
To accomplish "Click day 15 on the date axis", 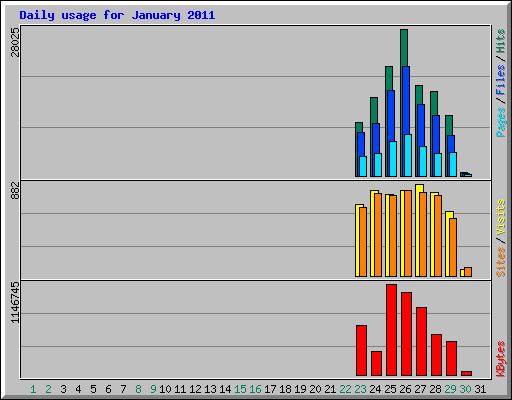I will (240, 389).
